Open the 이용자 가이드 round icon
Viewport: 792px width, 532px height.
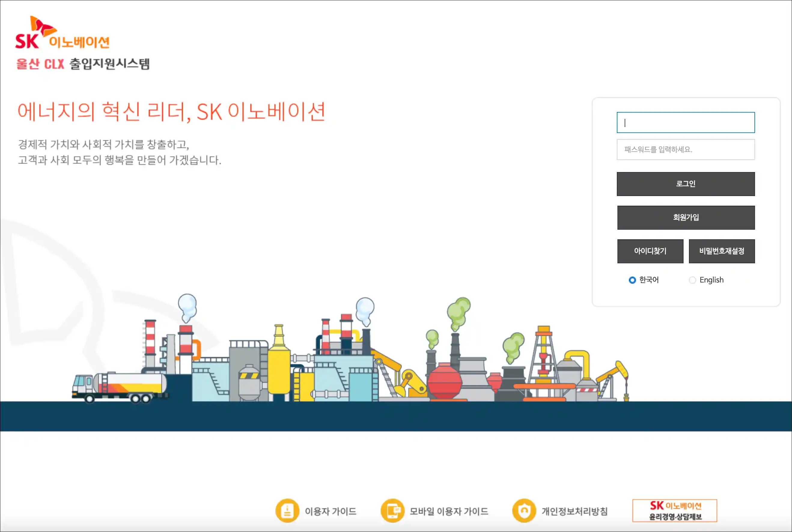click(x=287, y=511)
